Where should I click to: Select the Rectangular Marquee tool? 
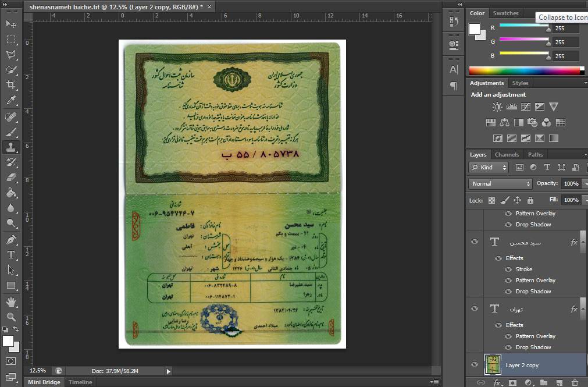pos(11,40)
